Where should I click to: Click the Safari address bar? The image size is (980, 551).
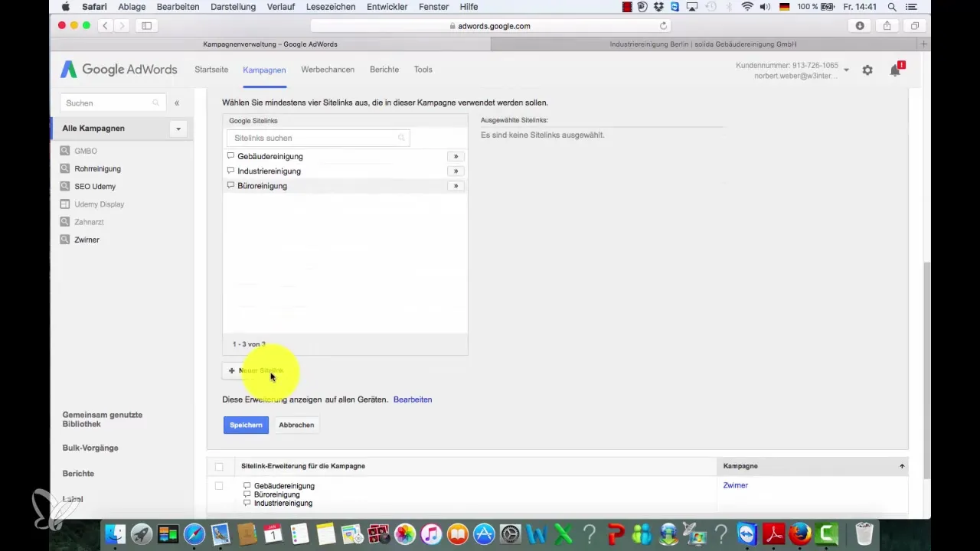click(490, 25)
